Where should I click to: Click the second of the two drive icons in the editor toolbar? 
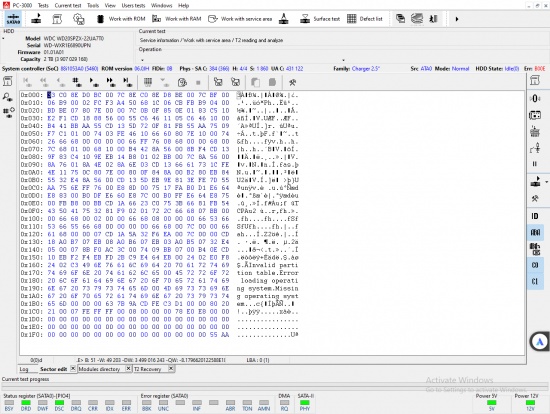click(x=235, y=82)
